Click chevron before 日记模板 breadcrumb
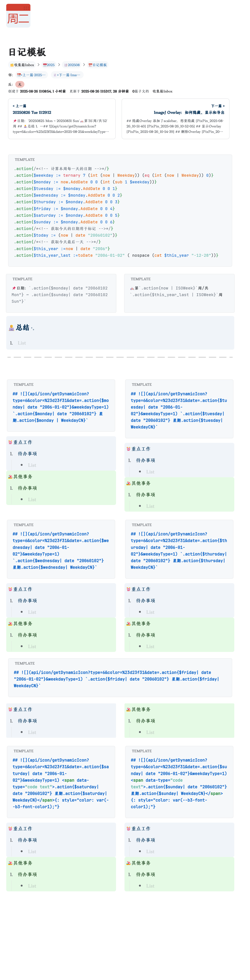 84,65
